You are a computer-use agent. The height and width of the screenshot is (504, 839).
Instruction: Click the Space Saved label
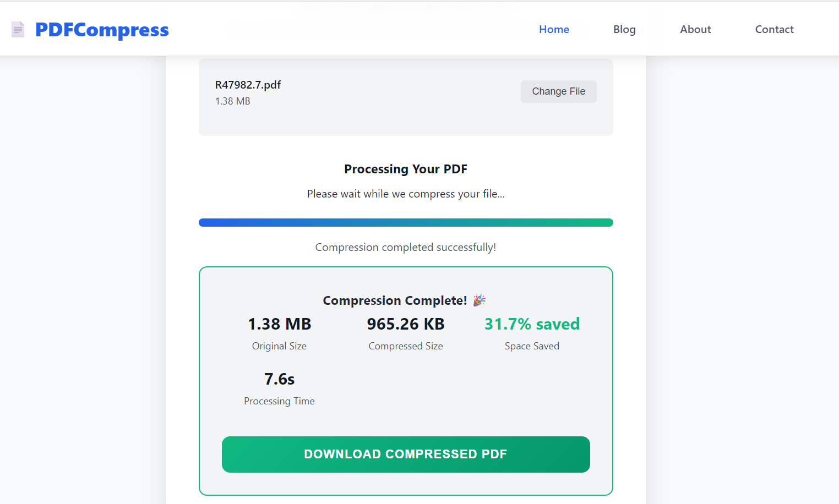pyautogui.click(x=532, y=346)
